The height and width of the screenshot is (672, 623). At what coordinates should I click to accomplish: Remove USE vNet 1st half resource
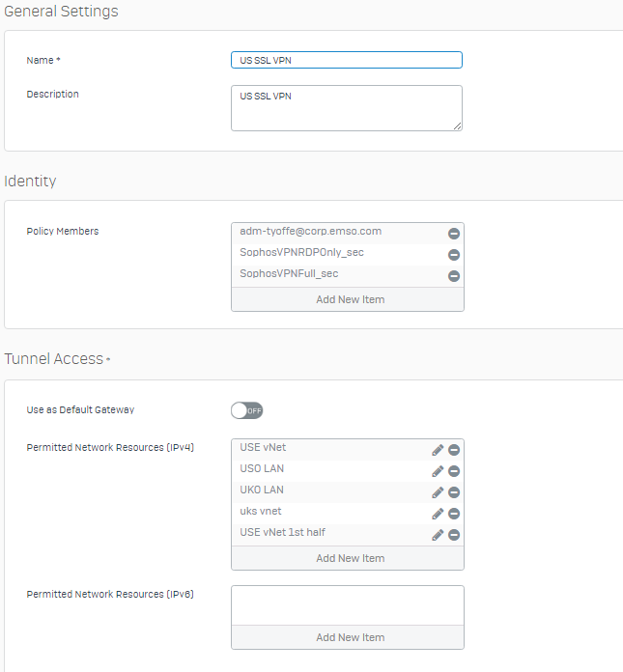click(454, 535)
